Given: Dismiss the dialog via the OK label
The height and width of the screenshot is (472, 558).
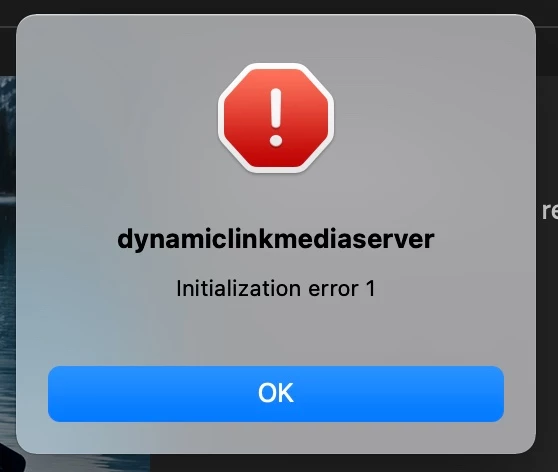Looking at the screenshot, I should point(276,393).
